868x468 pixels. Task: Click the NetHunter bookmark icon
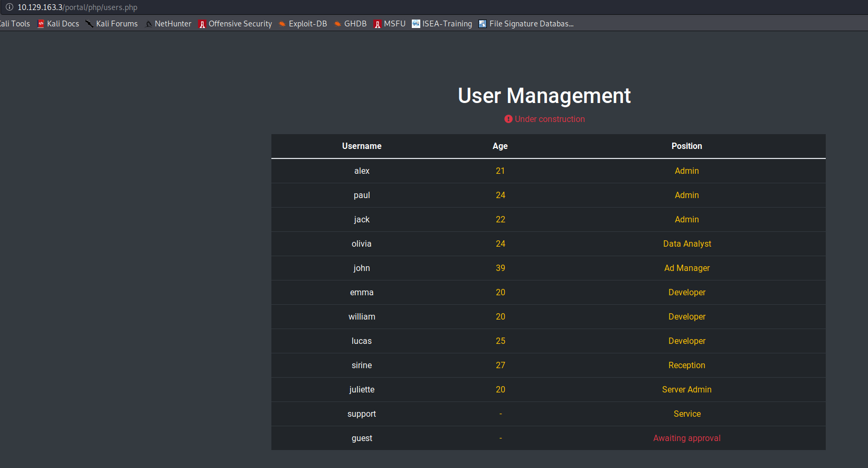tap(148, 24)
